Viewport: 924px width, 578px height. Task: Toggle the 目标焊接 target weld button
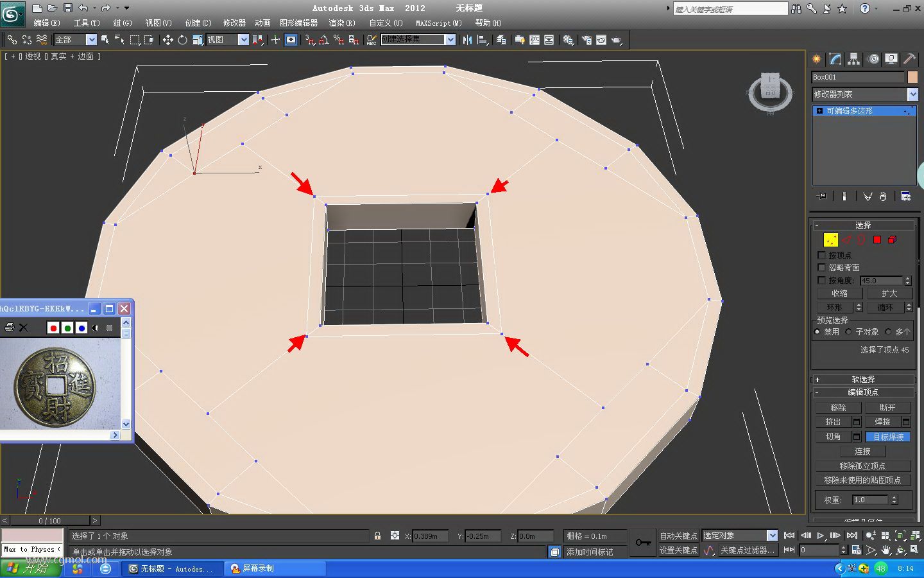tap(888, 437)
